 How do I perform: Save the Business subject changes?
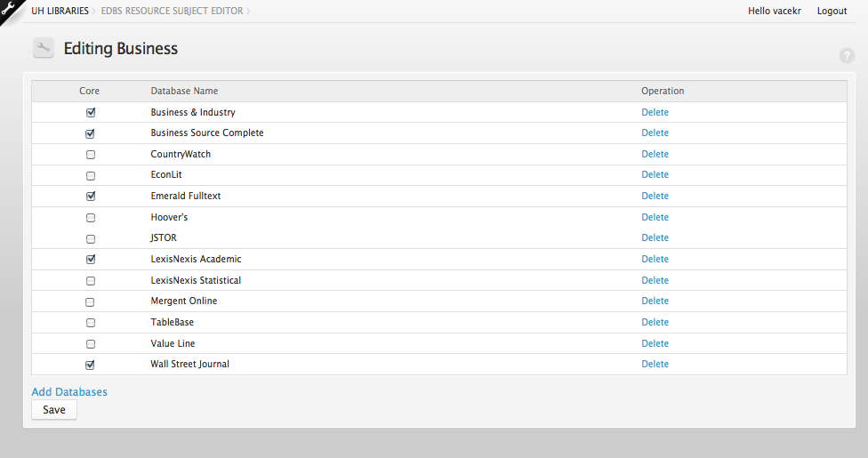coord(54,410)
